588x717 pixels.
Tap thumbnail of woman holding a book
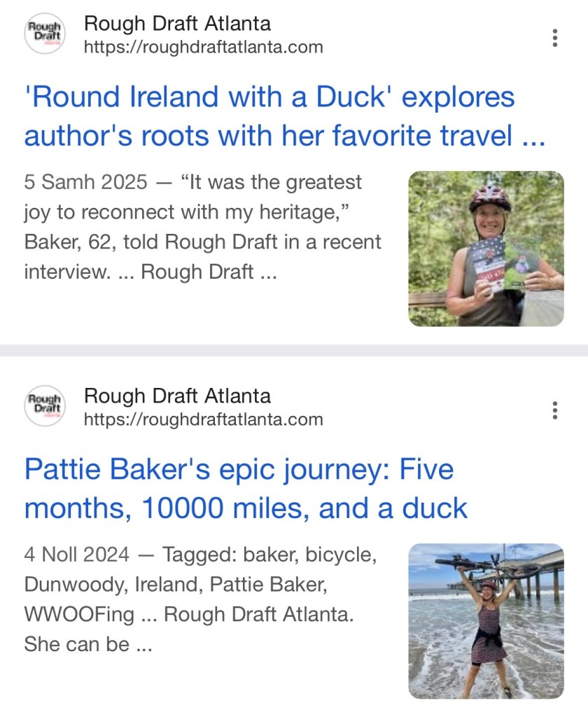(x=486, y=249)
